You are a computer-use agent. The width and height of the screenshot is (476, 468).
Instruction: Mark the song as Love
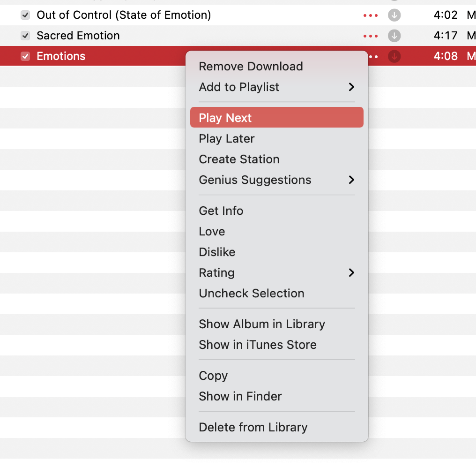[x=277, y=231]
